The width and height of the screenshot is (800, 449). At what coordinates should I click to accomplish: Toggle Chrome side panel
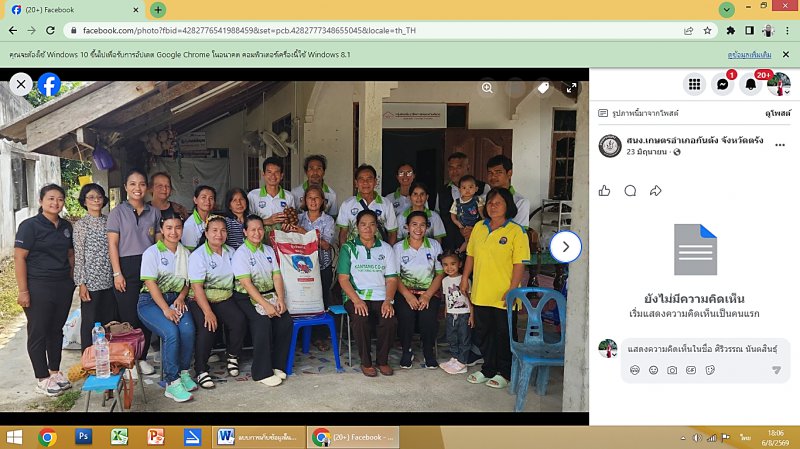[x=749, y=31]
